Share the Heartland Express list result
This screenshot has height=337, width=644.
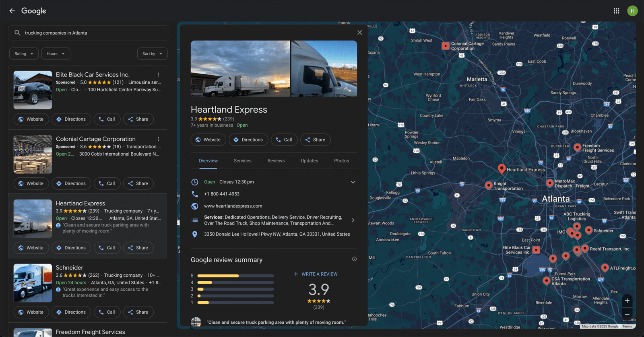pos(138,248)
